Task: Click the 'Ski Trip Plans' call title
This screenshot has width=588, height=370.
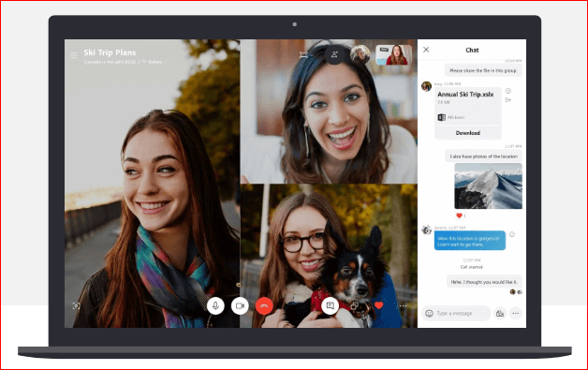Action: coord(110,52)
